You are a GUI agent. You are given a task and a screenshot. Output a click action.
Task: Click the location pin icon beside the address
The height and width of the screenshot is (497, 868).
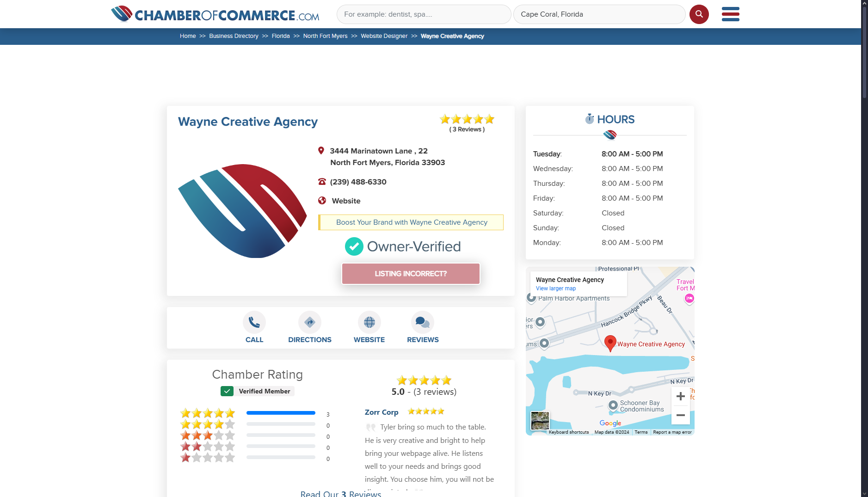click(x=321, y=150)
